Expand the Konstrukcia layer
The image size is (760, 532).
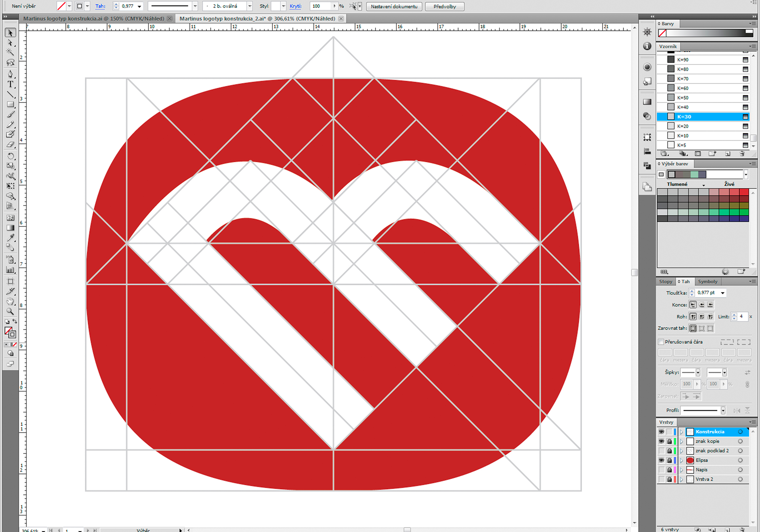(681, 432)
